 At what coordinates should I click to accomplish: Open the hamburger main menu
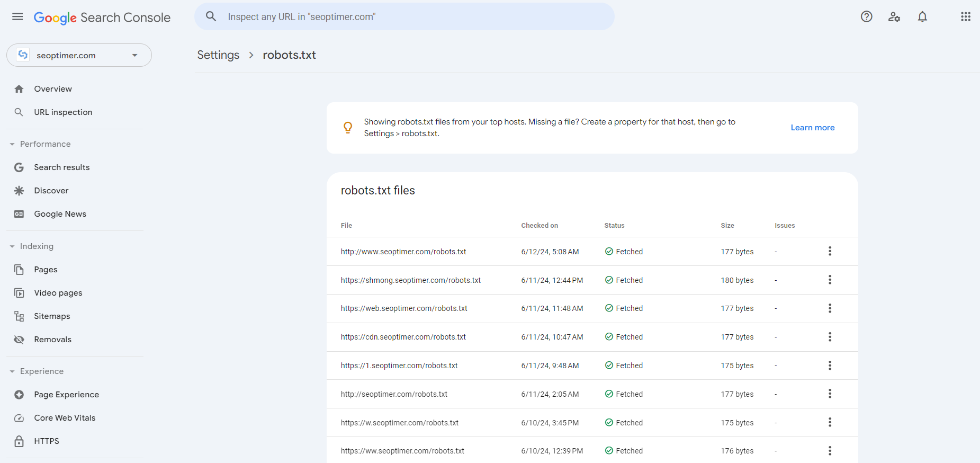[17, 16]
